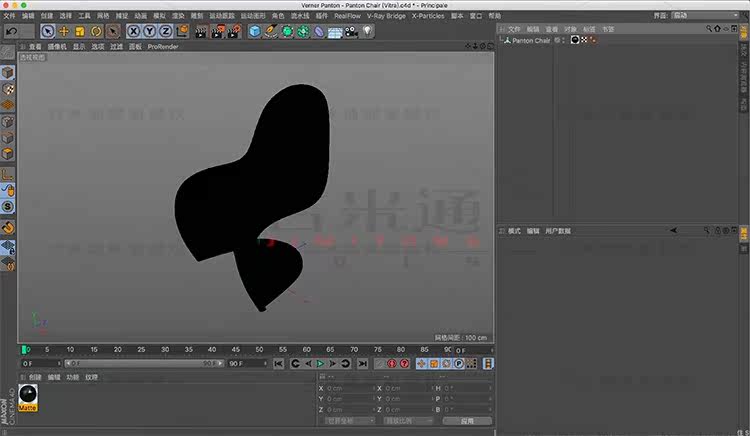Select Points mode cube icon
This screenshot has width=750, height=436.
(8, 121)
